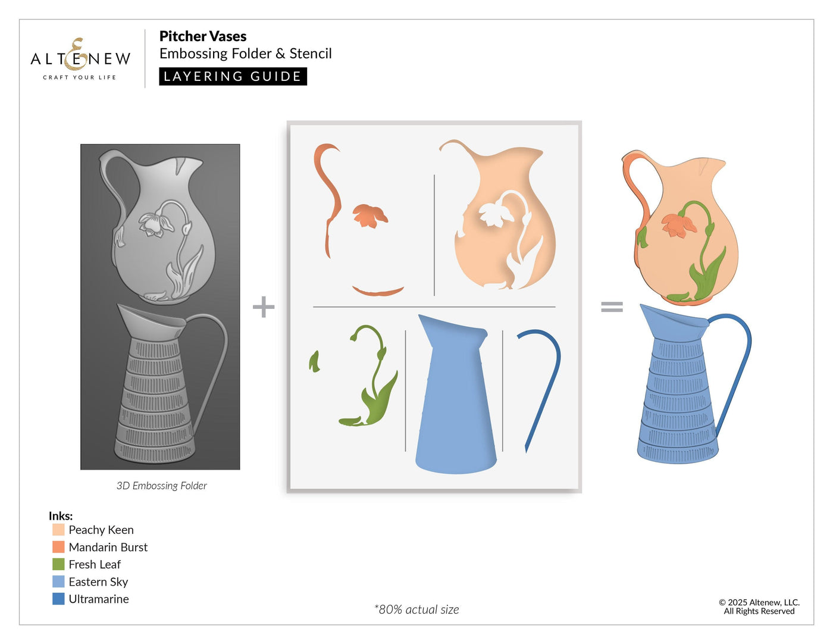Select the orange flower stencil cutout

(369, 215)
